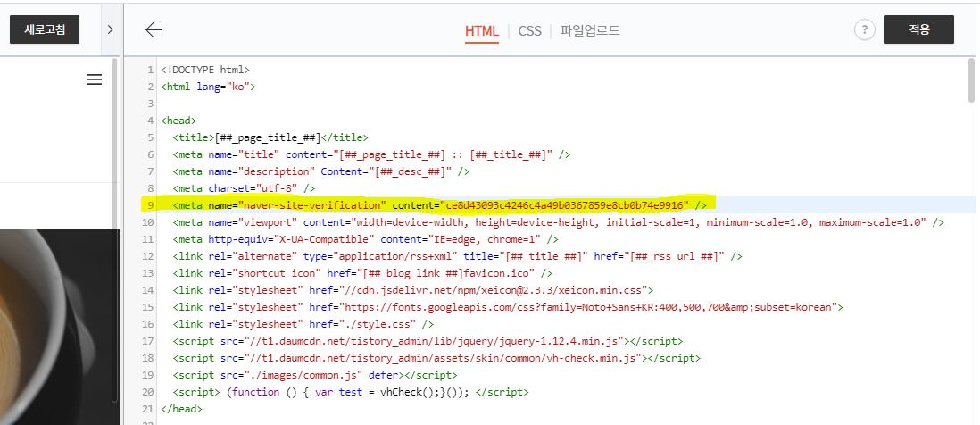Click the 적용 button
The image size is (980, 425).
(x=918, y=29)
